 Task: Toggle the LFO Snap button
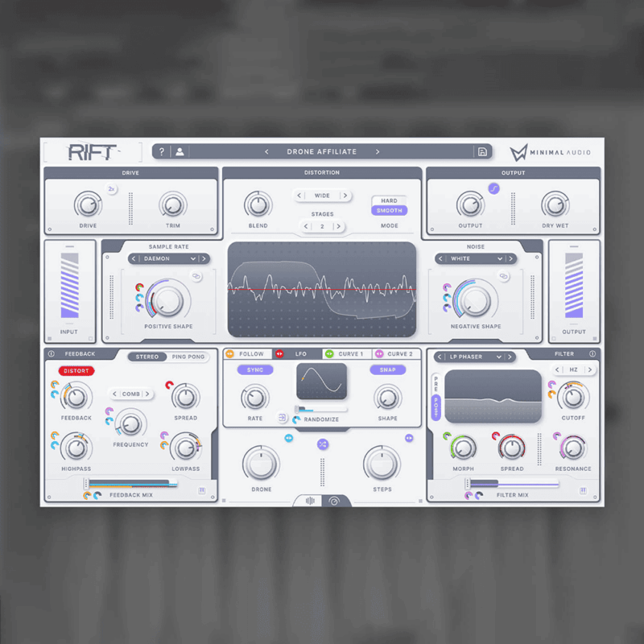click(x=388, y=369)
